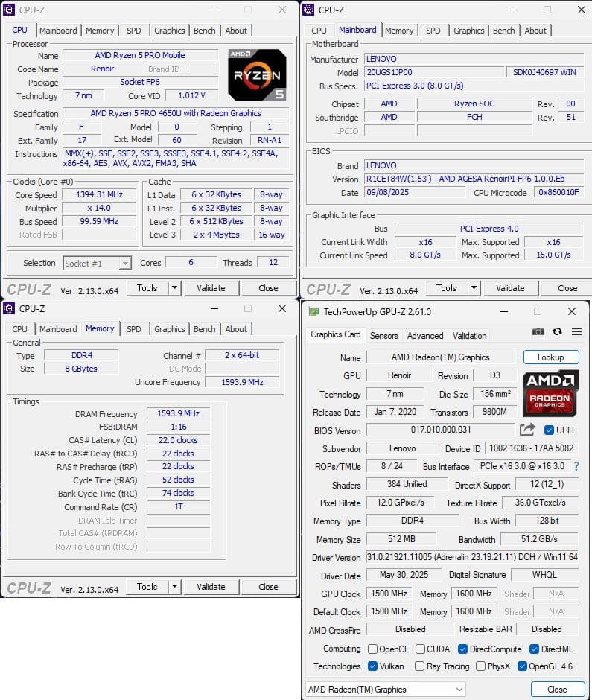Screen dimensions: 592x700
Task: Click the Instructions list field
Action: point(176,159)
